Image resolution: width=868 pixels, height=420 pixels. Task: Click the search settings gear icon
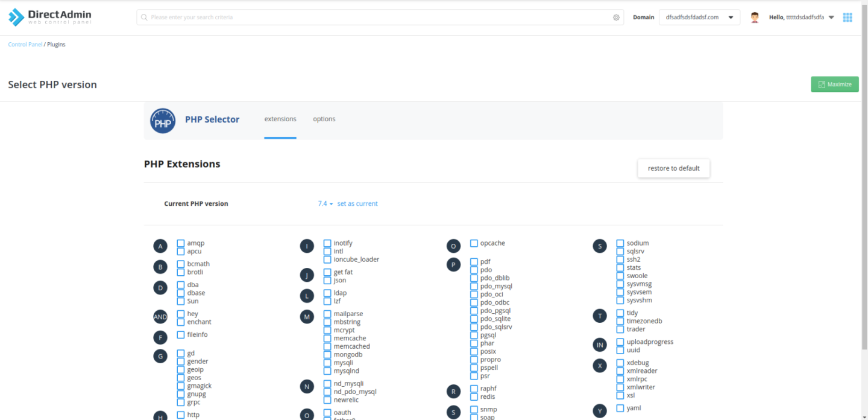pyautogui.click(x=616, y=17)
